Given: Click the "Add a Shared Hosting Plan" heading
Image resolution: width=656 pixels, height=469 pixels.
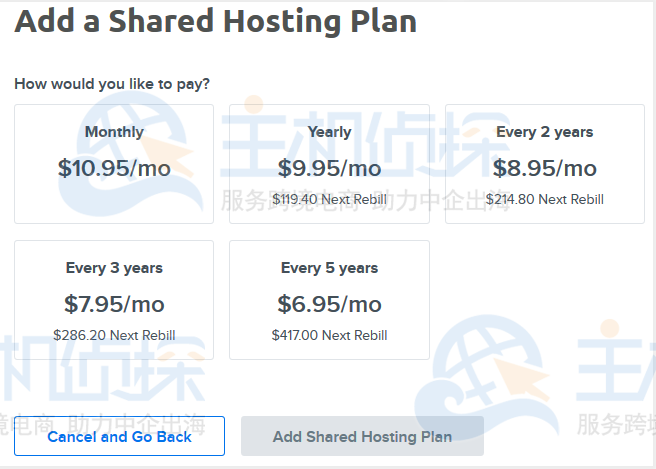Looking at the screenshot, I should tap(215, 21).
